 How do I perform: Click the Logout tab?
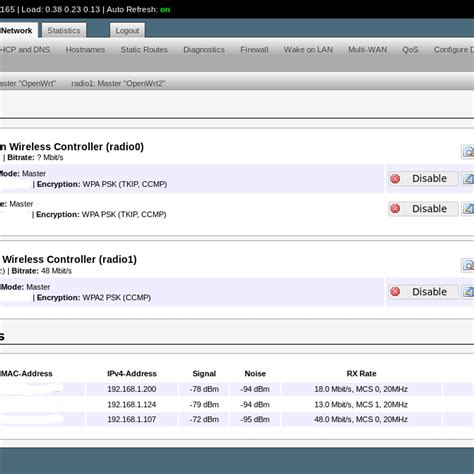(127, 31)
